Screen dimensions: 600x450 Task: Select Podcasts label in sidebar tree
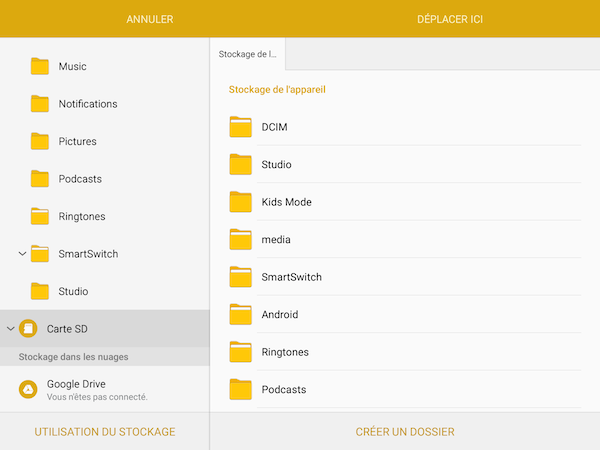80,179
